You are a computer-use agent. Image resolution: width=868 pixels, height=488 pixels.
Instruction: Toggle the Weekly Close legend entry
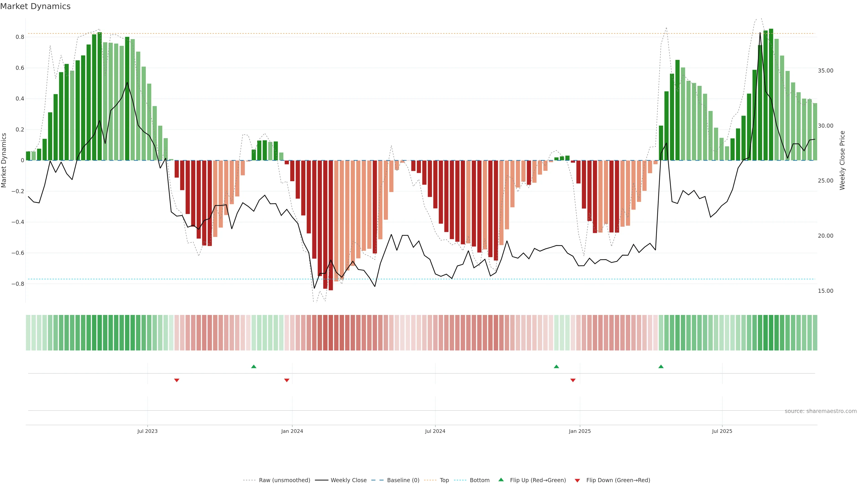(x=348, y=480)
